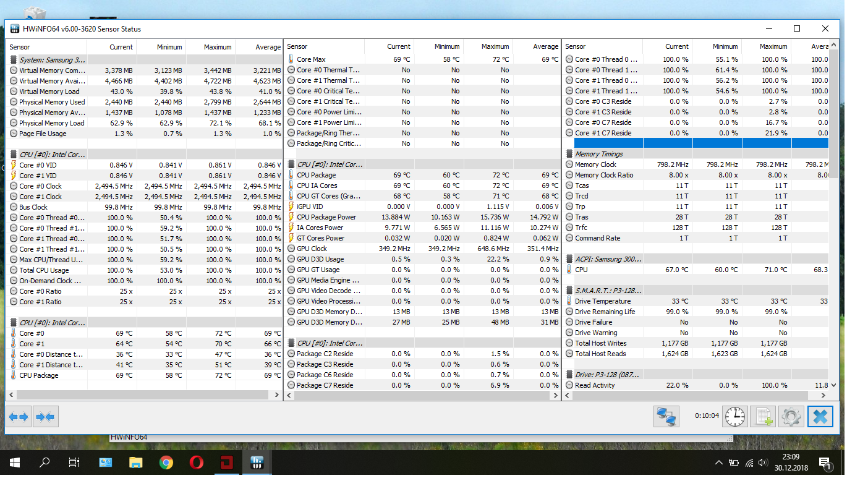Open the Opera browser from the taskbar
868x486 pixels.
click(x=197, y=463)
